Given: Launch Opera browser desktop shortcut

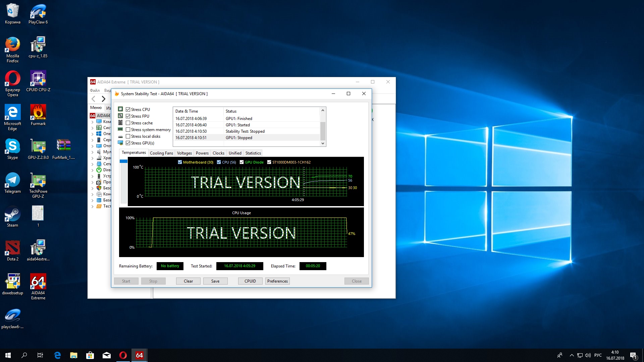Looking at the screenshot, I should pyautogui.click(x=12, y=83).
